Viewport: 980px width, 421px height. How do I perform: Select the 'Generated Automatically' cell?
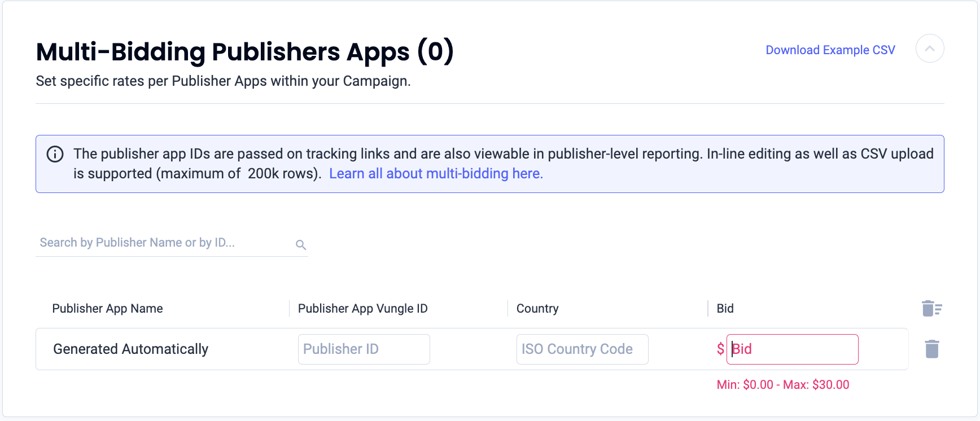131,349
